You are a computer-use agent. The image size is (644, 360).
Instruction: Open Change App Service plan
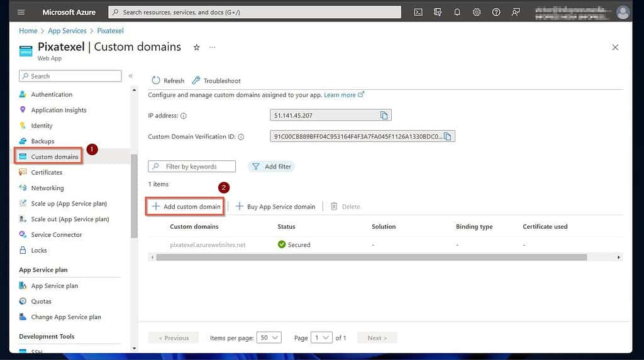[65, 317]
